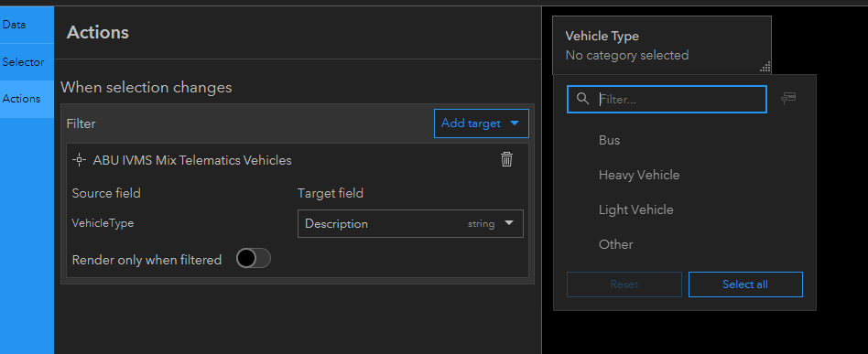
Task: Click the ABU IVMS Mix Telematics Vehicles label
Action: tap(192, 160)
